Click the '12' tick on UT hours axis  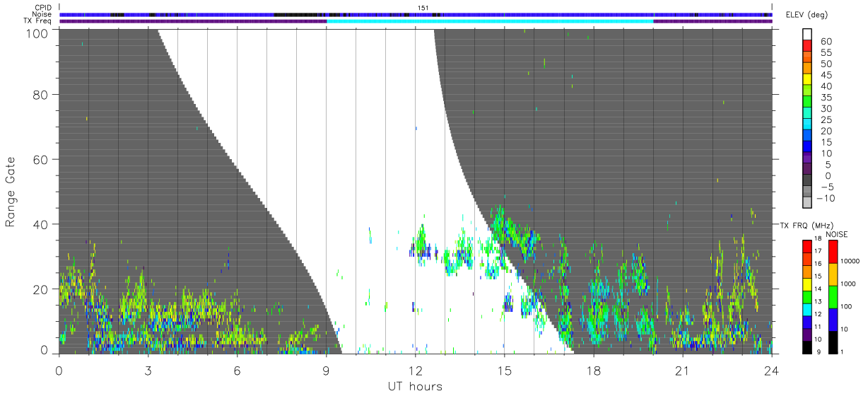pos(415,371)
